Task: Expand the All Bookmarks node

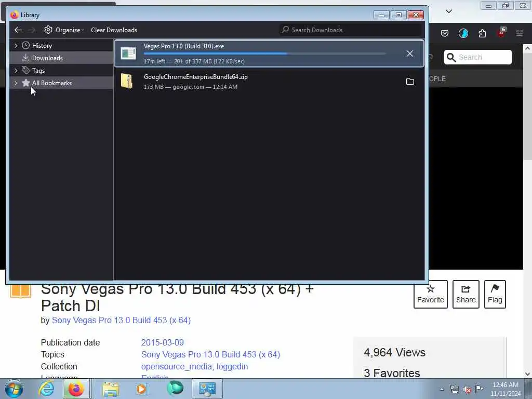Action: click(x=16, y=83)
